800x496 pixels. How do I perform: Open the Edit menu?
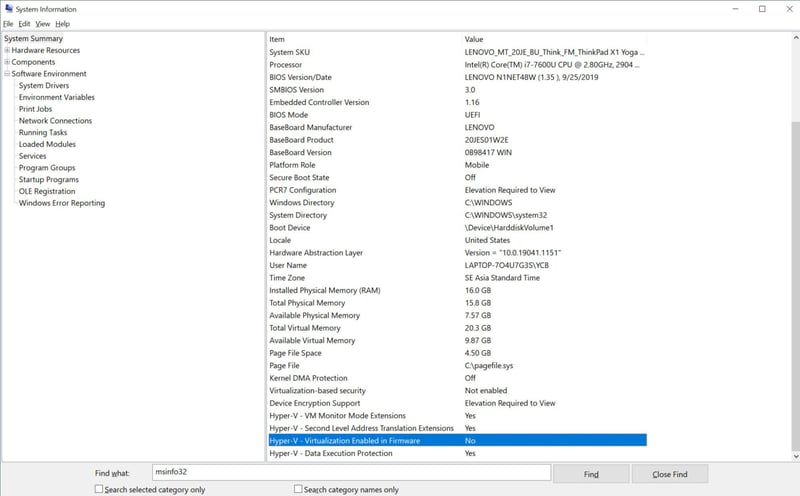24,23
